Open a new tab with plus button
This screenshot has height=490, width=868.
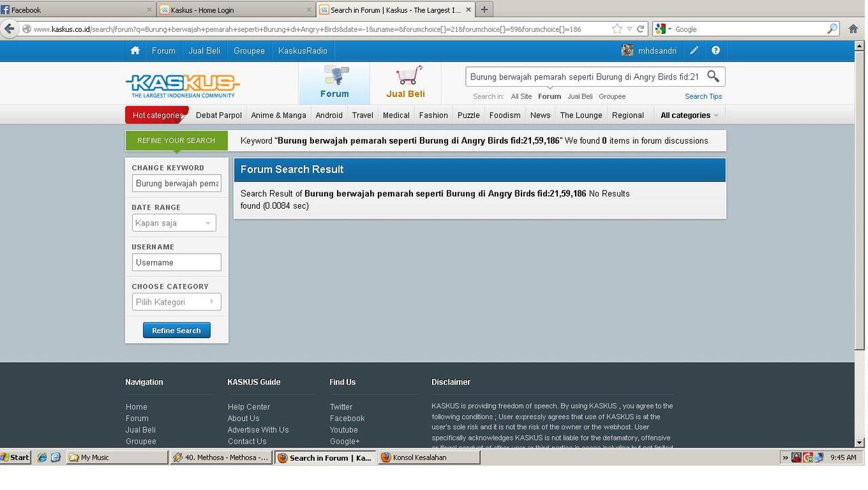(484, 9)
